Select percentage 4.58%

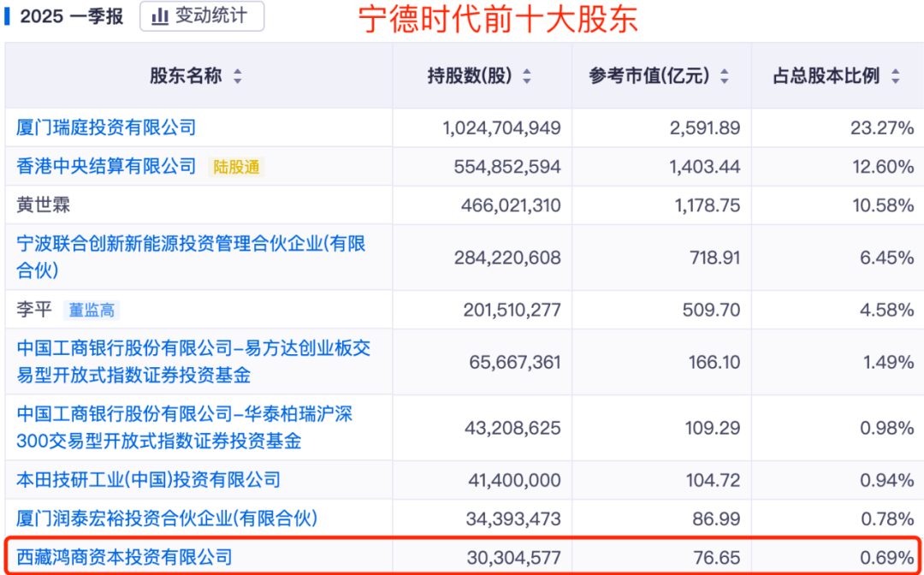(887, 310)
